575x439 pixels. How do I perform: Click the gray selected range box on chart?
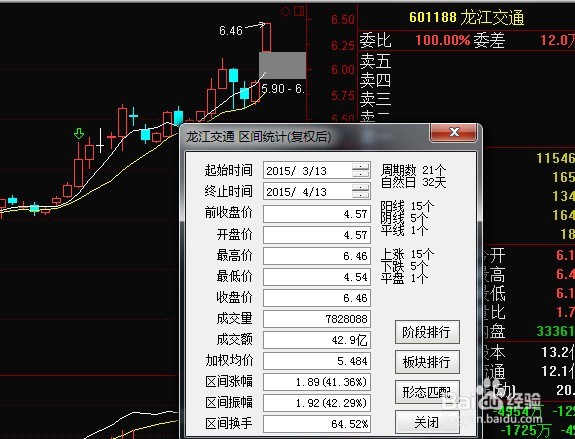pyautogui.click(x=282, y=65)
